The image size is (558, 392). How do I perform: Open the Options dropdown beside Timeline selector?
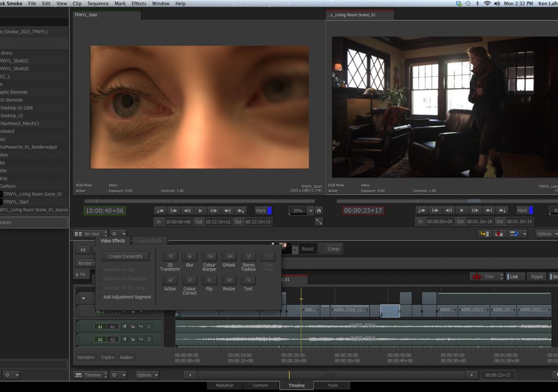[147, 375]
